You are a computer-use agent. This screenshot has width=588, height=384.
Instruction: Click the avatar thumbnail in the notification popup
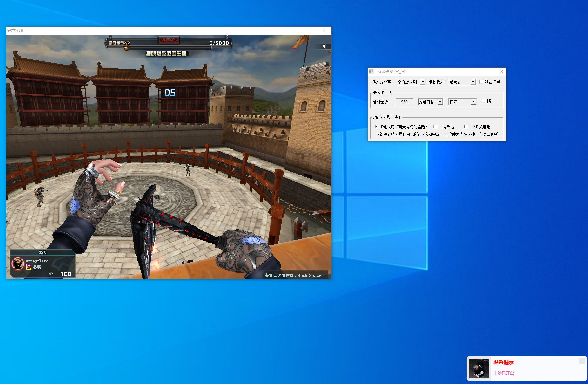tap(479, 368)
